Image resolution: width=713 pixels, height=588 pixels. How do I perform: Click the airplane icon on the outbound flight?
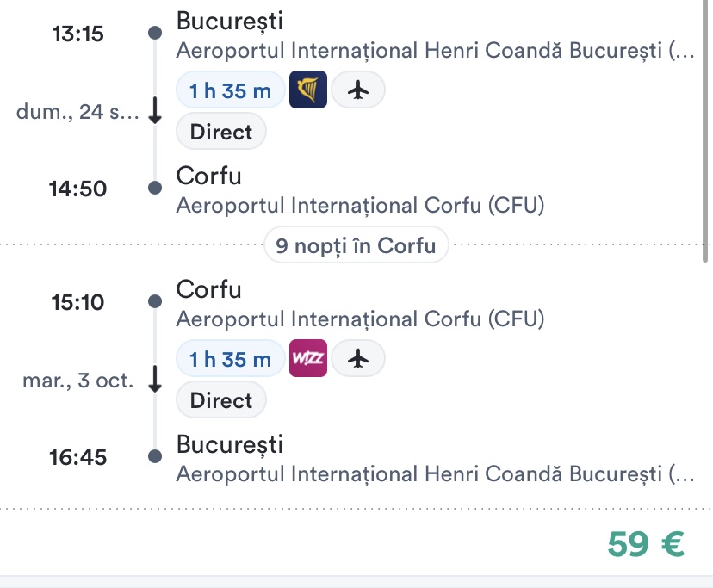pyautogui.click(x=358, y=90)
